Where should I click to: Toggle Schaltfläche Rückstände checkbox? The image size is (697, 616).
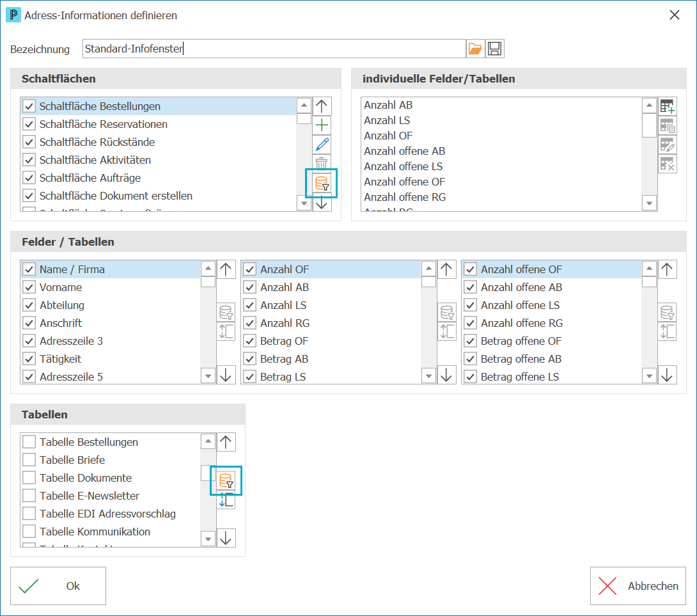[x=29, y=142]
